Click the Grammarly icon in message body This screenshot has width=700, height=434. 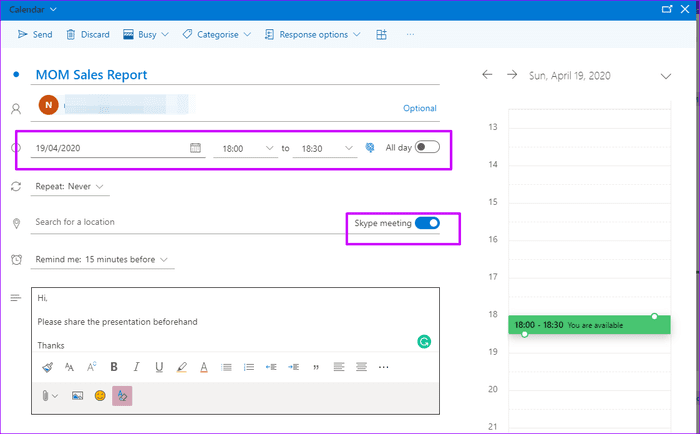[x=424, y=342]
